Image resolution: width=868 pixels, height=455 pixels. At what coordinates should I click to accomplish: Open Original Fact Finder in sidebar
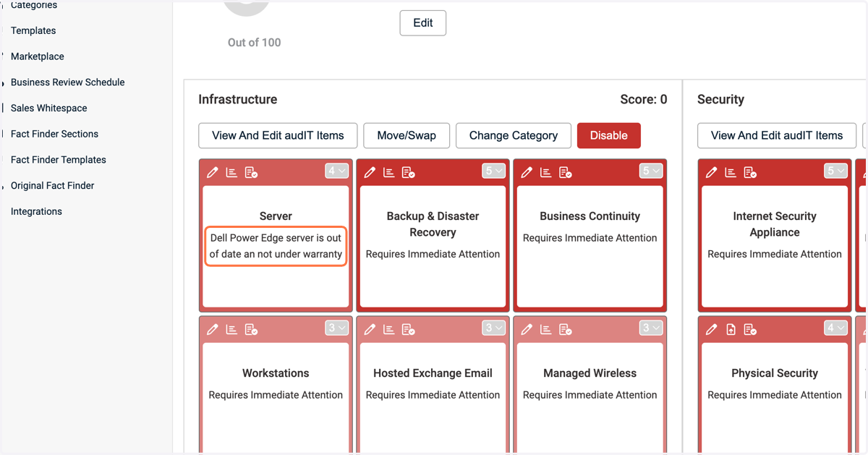coord(53,186)
